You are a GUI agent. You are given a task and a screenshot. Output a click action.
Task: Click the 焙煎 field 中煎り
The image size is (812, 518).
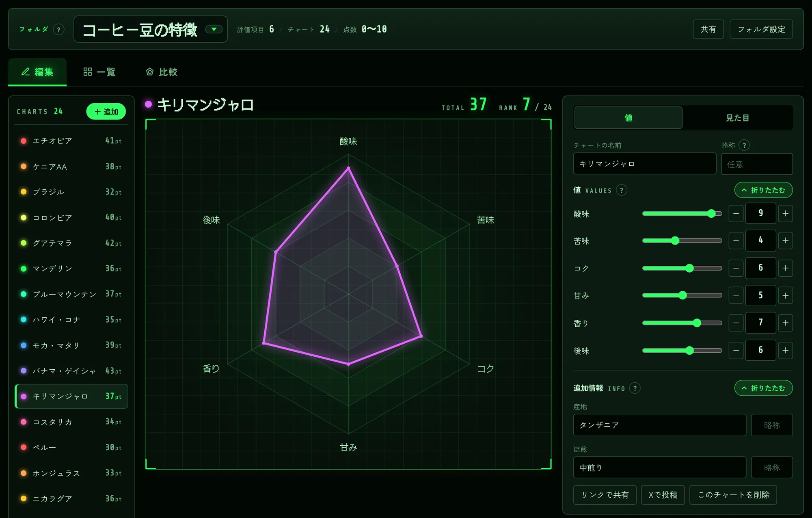point(660,468)
